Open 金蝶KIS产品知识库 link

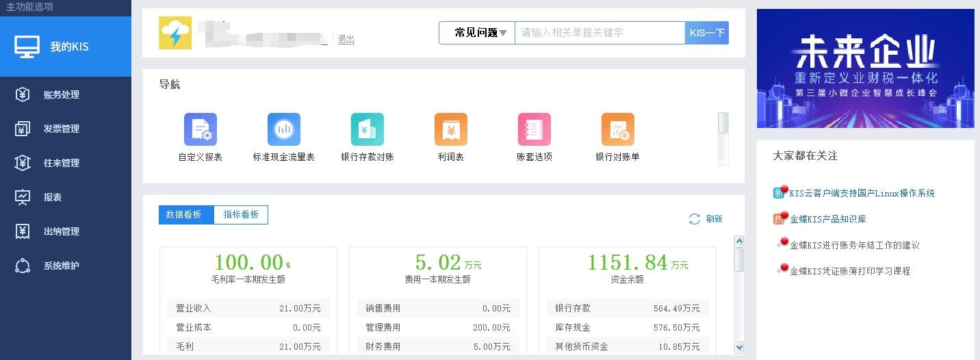coord(828,219)
